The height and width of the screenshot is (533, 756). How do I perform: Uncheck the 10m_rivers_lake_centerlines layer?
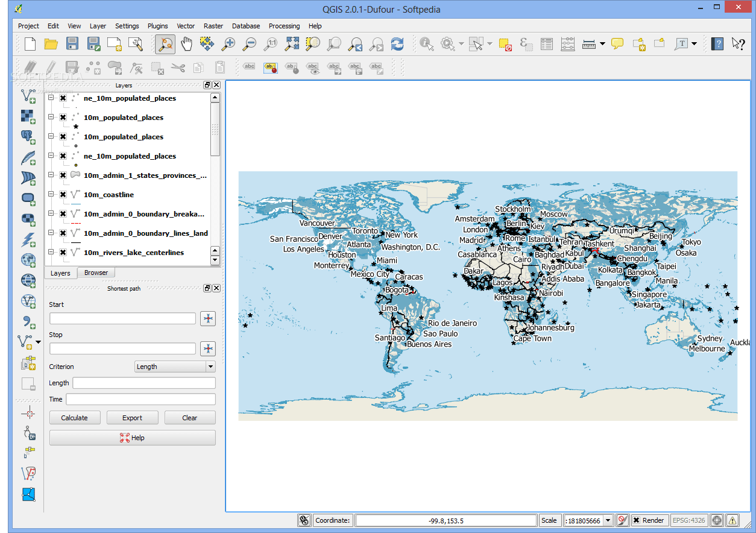coord(62,253)
